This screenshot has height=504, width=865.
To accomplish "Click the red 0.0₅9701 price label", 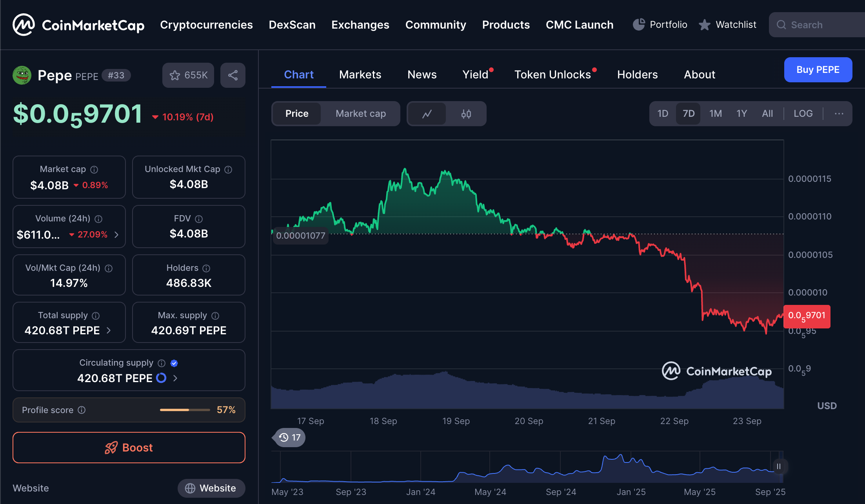I will [807, 316].
